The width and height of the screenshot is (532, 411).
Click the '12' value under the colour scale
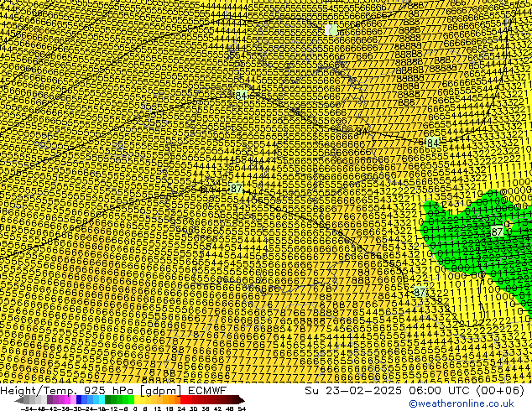pos(158,408)
